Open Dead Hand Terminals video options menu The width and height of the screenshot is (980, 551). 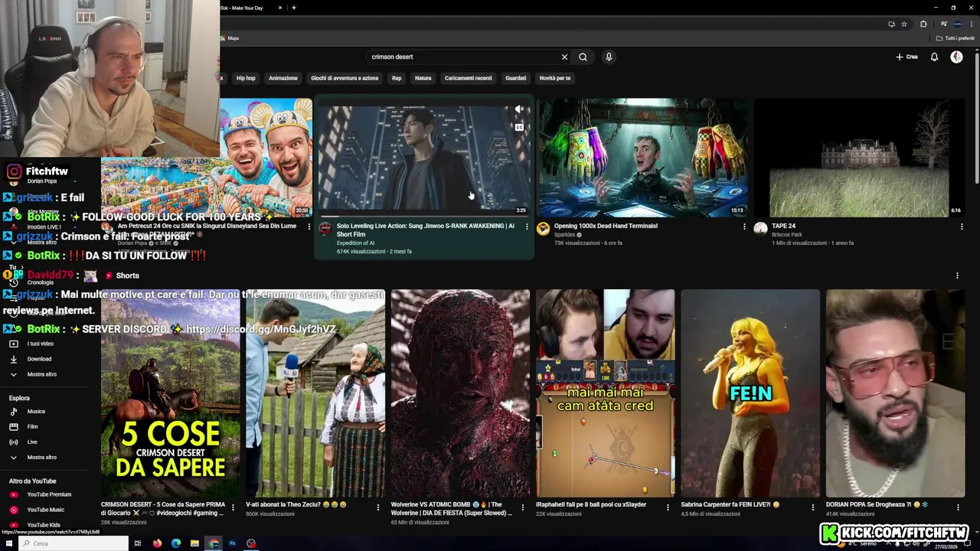[744, 227]
